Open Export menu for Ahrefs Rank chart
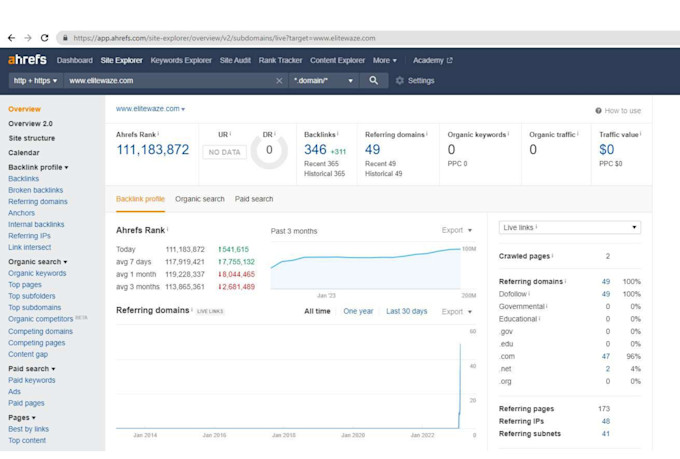This screenshot has height=459, width=680. coord(457,230)
